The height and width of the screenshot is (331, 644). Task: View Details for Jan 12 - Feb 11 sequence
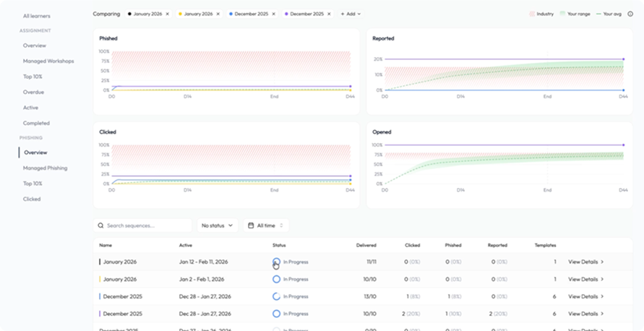click(585, 262)
